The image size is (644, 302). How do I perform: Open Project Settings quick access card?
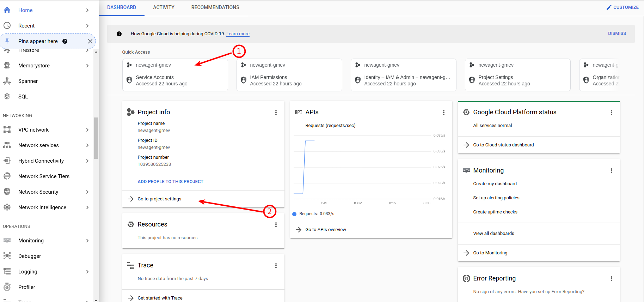(x=518, y=75)
